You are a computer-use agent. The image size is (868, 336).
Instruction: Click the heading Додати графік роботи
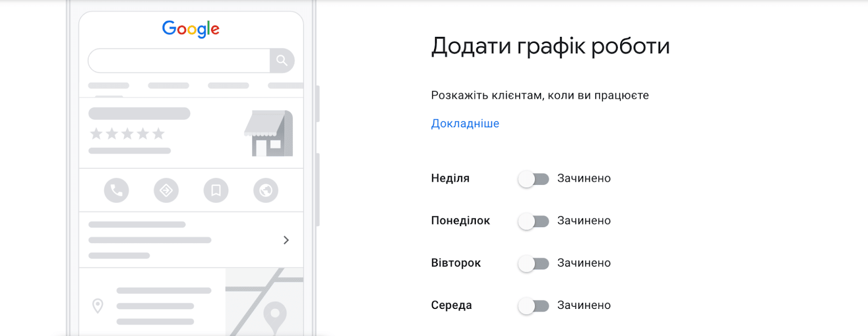551,47
